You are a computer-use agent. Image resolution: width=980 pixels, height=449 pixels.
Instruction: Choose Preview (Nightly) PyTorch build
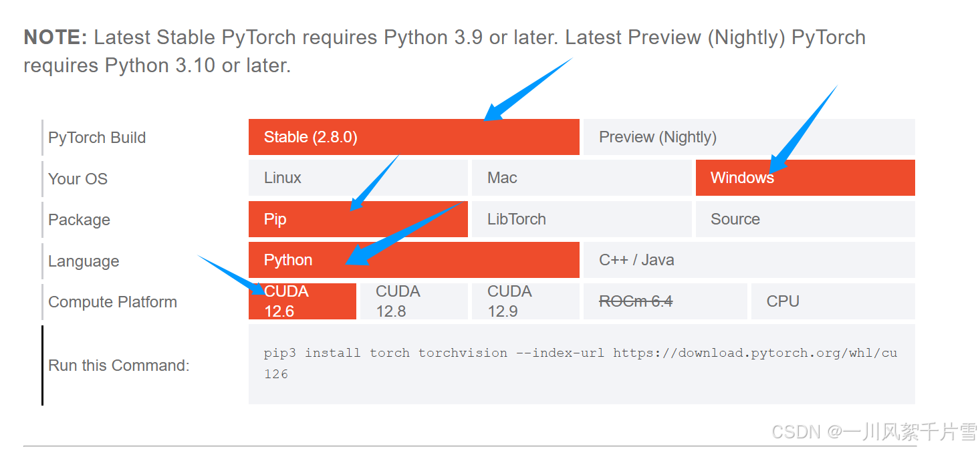click(x=749, y=137)
